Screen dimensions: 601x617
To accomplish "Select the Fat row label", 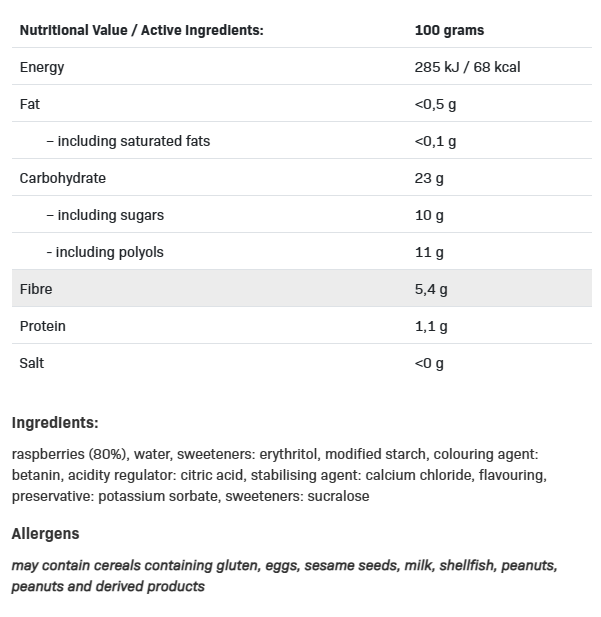I will [x=30, y=104].
